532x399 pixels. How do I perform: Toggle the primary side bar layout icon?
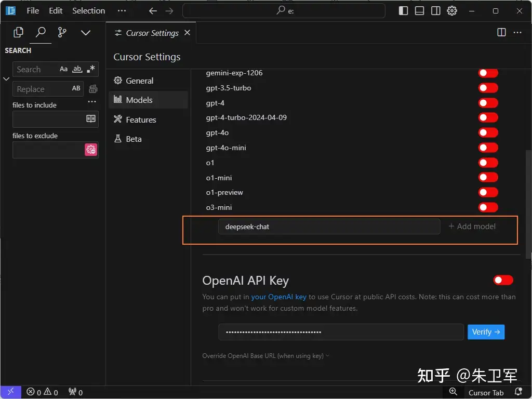(403, 11)
